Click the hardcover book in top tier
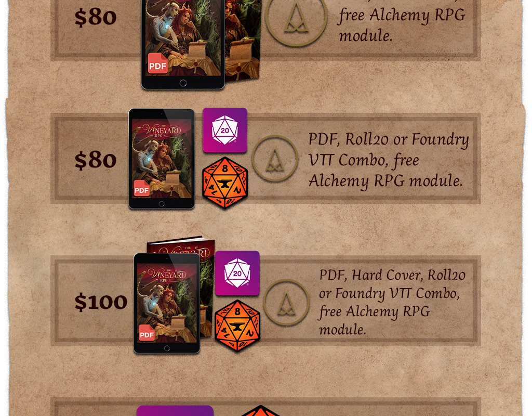Image resolution: width=532 pixels, height=416 pixels. pos(243,40)
